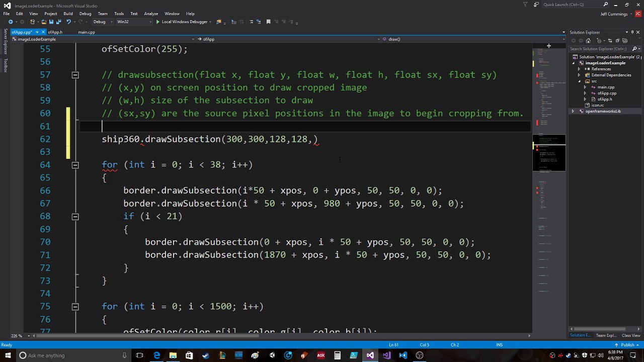Click Sync with Active Document icon
This screenshot has height=362, width=644.
coord(610,41)
